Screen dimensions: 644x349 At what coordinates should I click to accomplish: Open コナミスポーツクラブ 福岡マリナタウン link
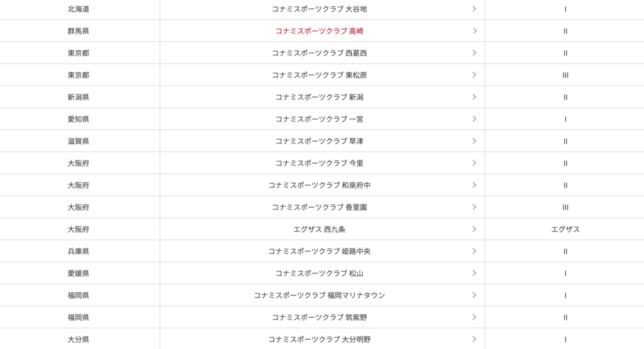click(x=319, y=295)
